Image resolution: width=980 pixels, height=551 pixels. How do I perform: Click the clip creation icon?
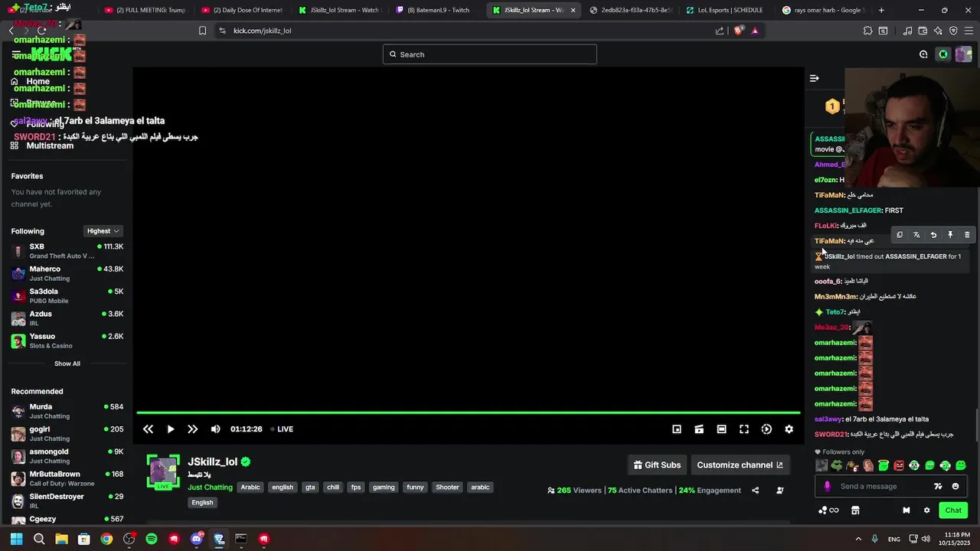click(x=699, y=429)
